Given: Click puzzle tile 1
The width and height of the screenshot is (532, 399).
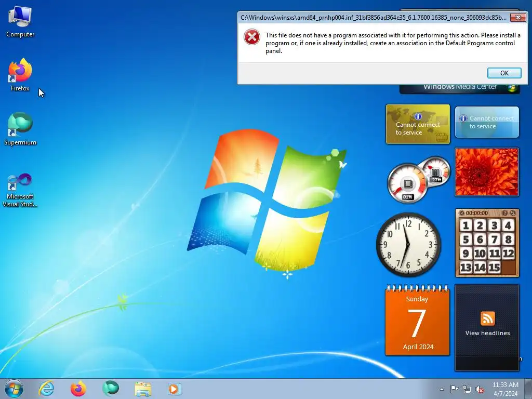Looking at the screenshot, I should (466, 225).
